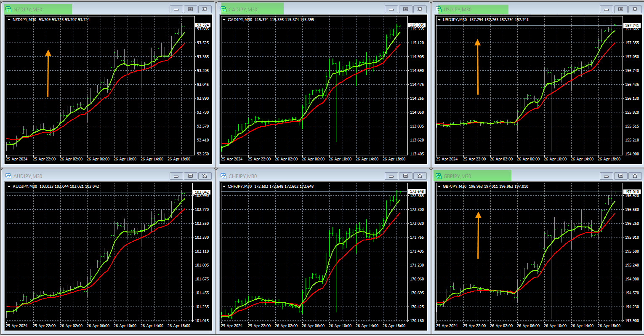
Task: Select the orange arrow on USDJPY chart
Action: (477, 67)
